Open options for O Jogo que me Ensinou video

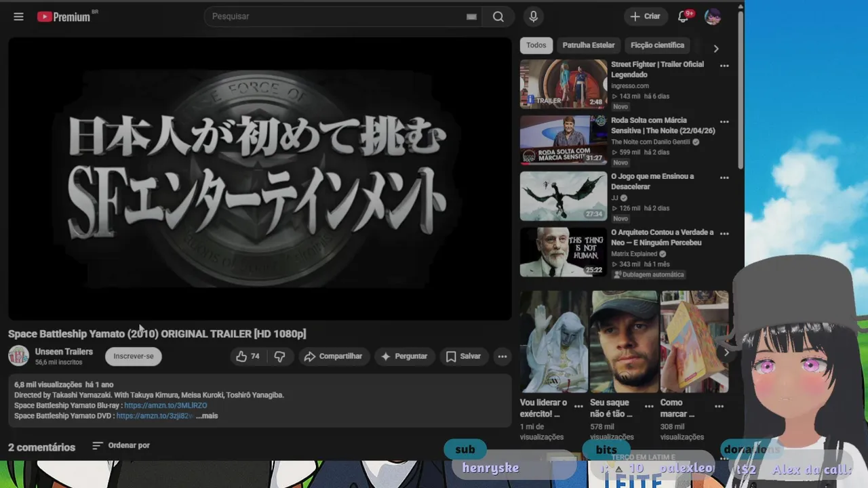[x=724, y=178]
